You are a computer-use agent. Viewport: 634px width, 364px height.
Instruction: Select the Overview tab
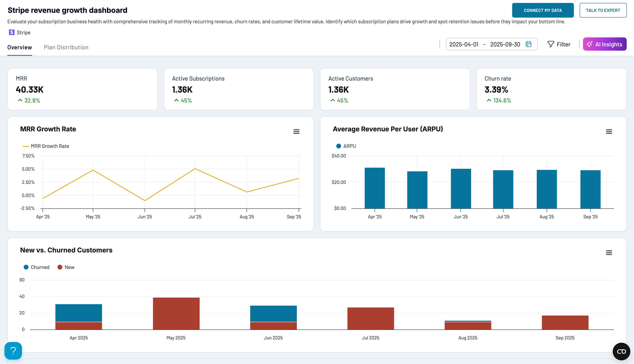click(20, 47)
